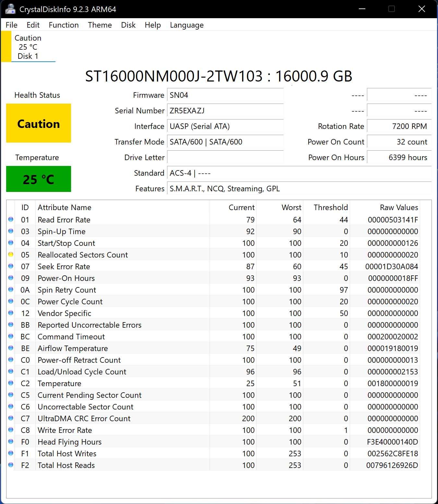The image size is (438, 504).
Task: Click the status dot for Uncorrectable Sector Count
Action: tap(11, 407)
